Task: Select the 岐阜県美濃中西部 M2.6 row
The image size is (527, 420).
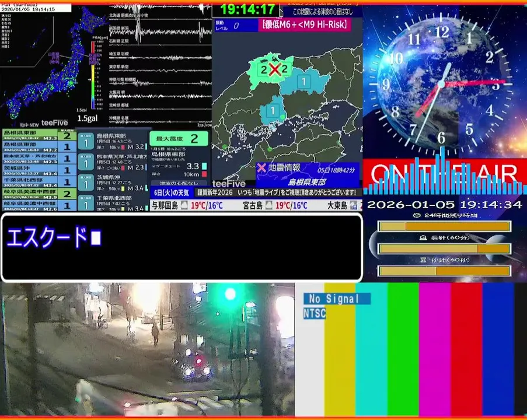Action: (39, 205)
